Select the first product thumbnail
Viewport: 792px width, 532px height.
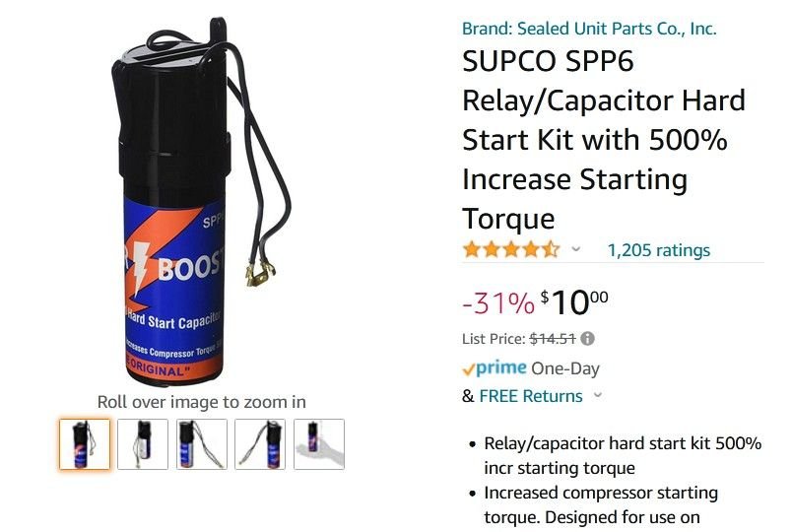(85, 444)
